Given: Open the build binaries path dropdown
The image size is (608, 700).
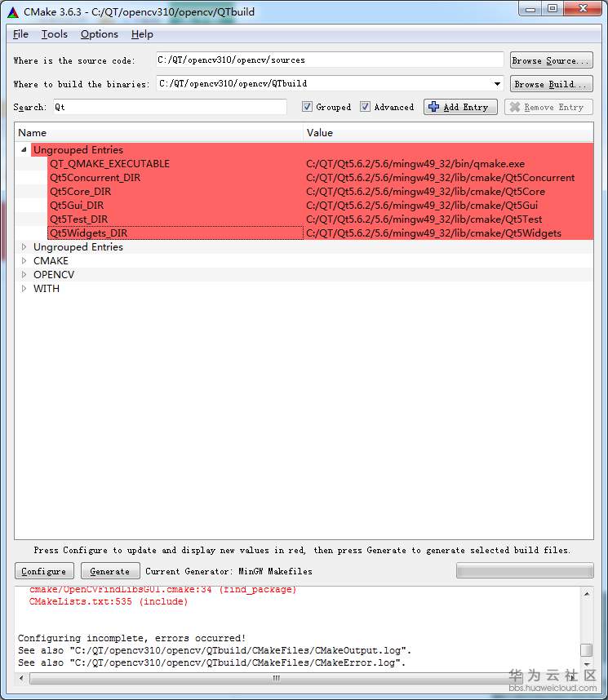Looking at the screenshot, I should pyautogui.click(x=497, y=83).
